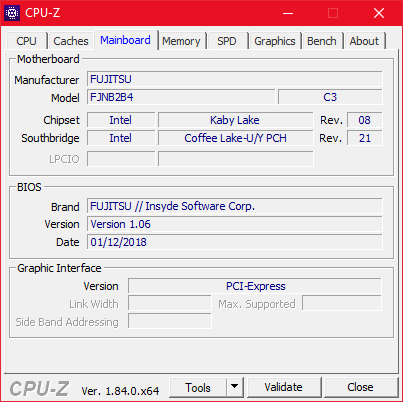Click the empty Side Band Addressing field
The image size is (403, 402).
click(x=170, y=321)
